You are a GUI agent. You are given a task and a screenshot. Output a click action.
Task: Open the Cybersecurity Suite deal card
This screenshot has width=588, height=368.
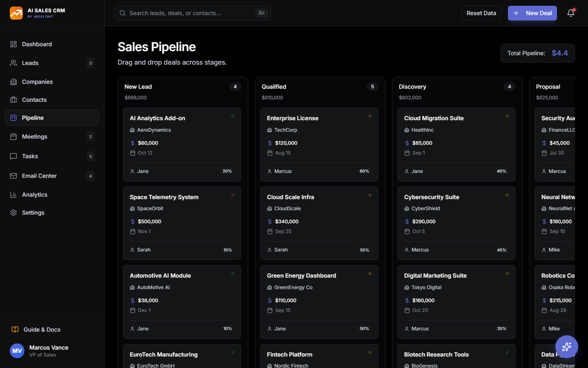click(x=457, y=223)
